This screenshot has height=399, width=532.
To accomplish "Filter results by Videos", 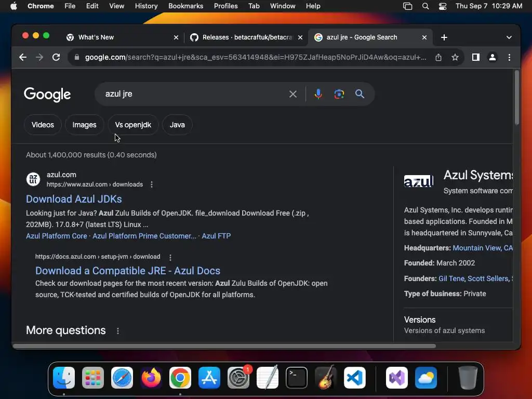I will pyautogui.click(x=43, y=125).
